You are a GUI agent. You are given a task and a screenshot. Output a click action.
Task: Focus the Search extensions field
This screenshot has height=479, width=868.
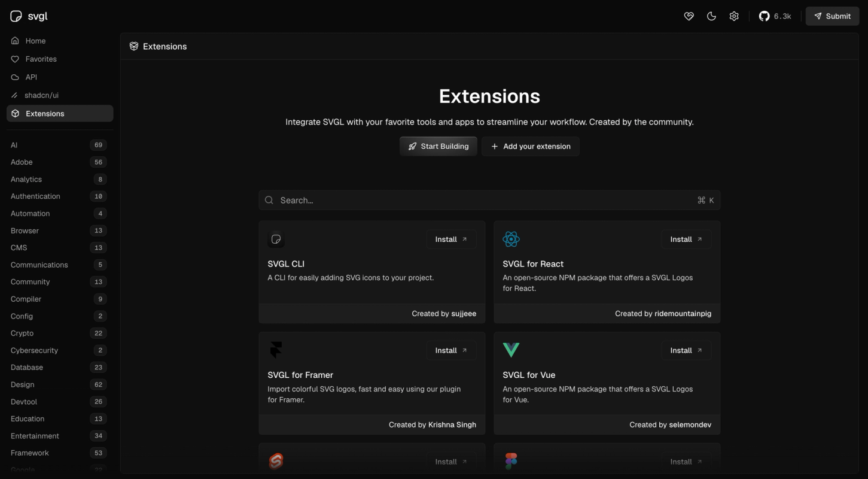coord(489,200)
